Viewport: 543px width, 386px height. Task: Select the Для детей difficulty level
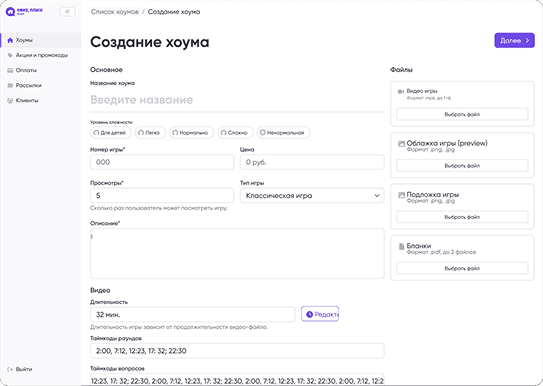111,133
